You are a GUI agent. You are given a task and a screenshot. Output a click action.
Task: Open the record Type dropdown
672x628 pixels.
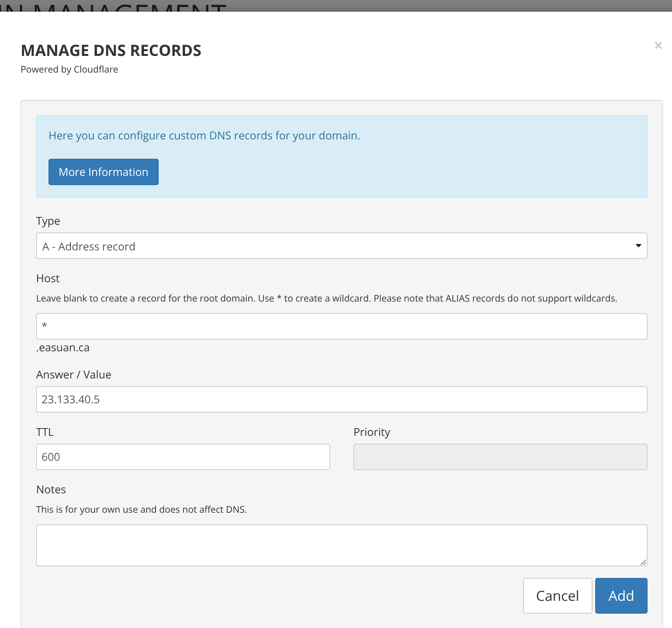pyautogui.click(x=341, y=246)
